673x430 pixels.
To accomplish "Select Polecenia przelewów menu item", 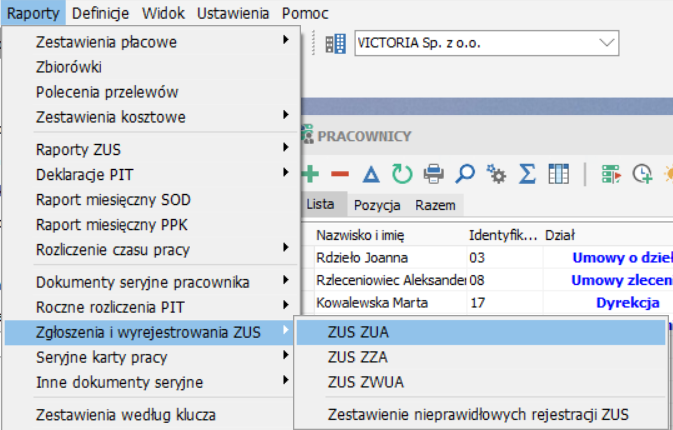I will click(x=151, y=92).
